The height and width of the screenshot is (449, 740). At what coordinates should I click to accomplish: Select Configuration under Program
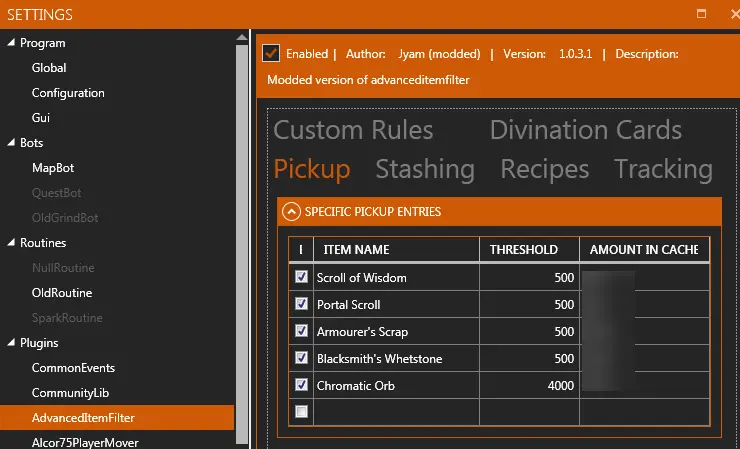[x=68, y=93]
